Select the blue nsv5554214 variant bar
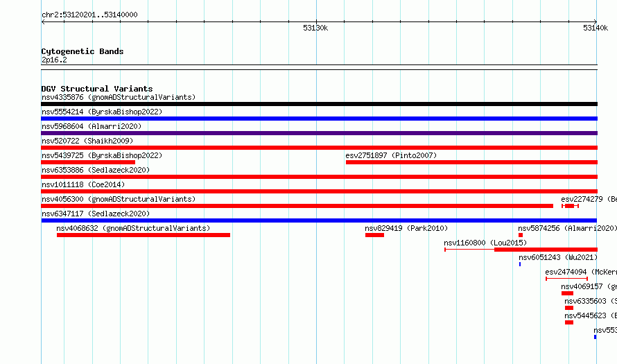 pyautogui.click(x=319, y=119)
